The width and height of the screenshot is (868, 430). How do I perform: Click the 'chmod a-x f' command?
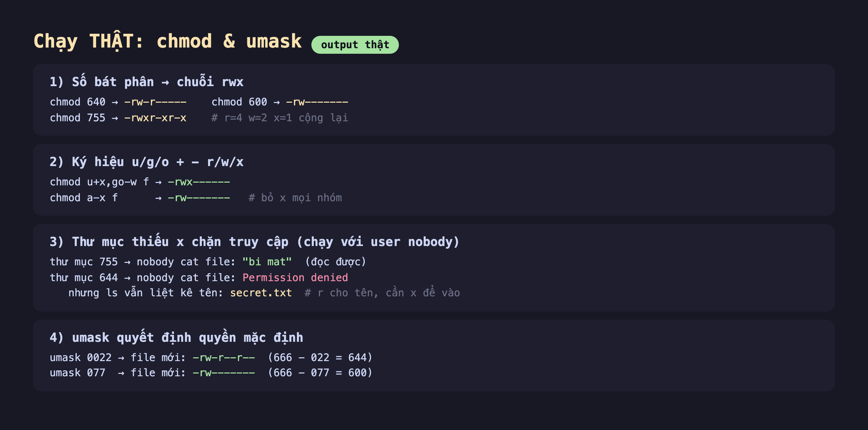click(x=84, y=198)
